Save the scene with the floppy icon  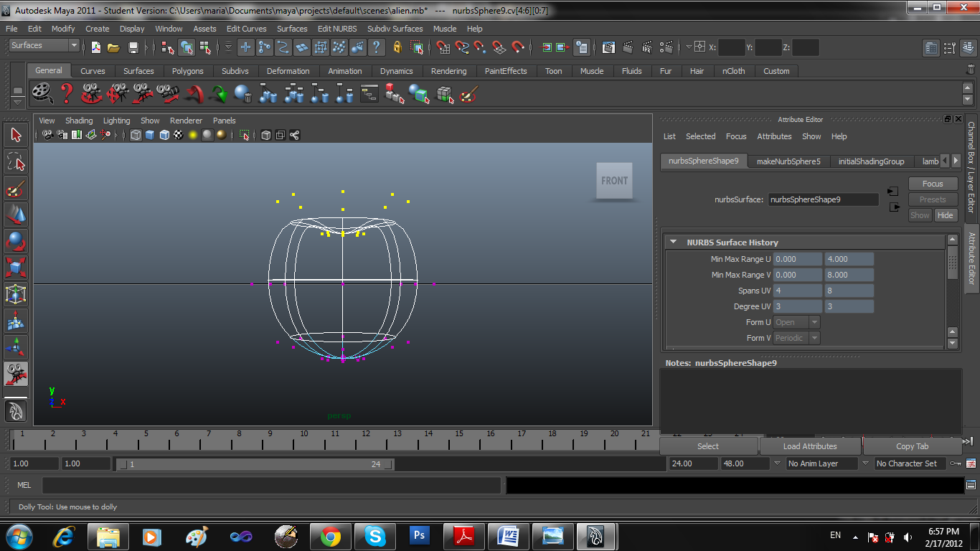[x=133, y=47]
